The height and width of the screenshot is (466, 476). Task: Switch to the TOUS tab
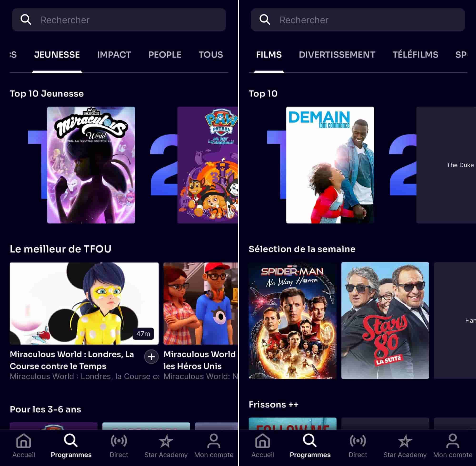coord(211,55)
